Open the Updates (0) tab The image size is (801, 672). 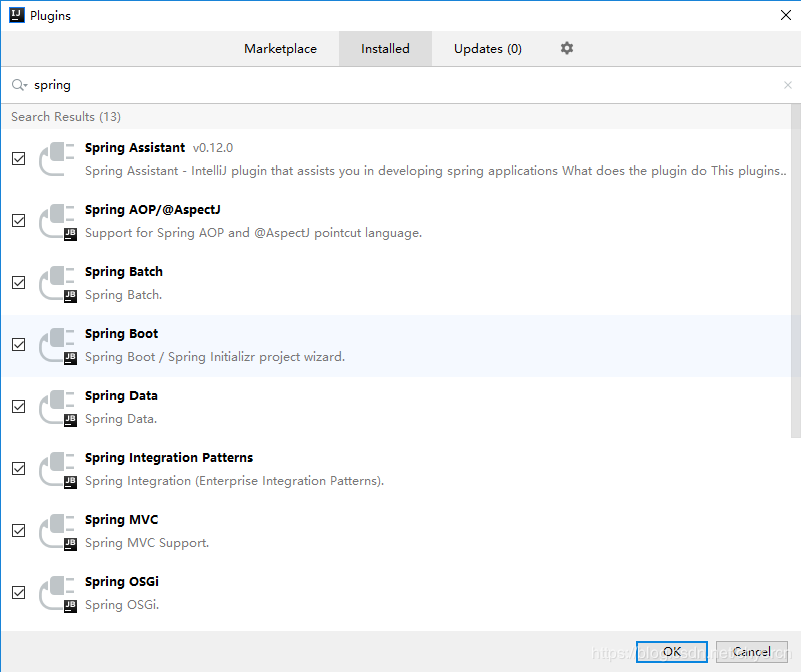point(487,47)
